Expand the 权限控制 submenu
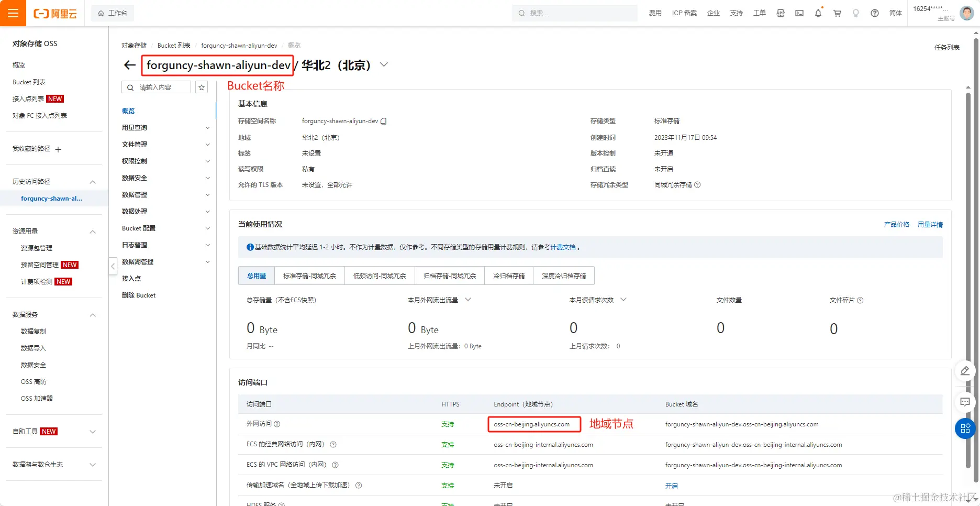Image resolution: width=980 pixels, height=506 pixels. [207, 161]
